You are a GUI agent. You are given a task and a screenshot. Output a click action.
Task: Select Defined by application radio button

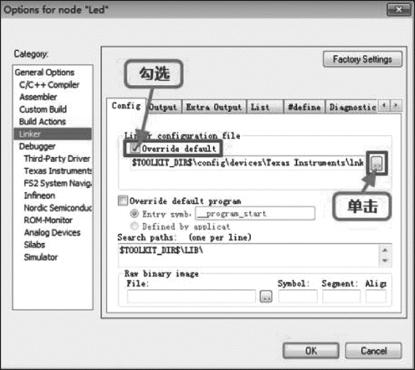[134, 226]
